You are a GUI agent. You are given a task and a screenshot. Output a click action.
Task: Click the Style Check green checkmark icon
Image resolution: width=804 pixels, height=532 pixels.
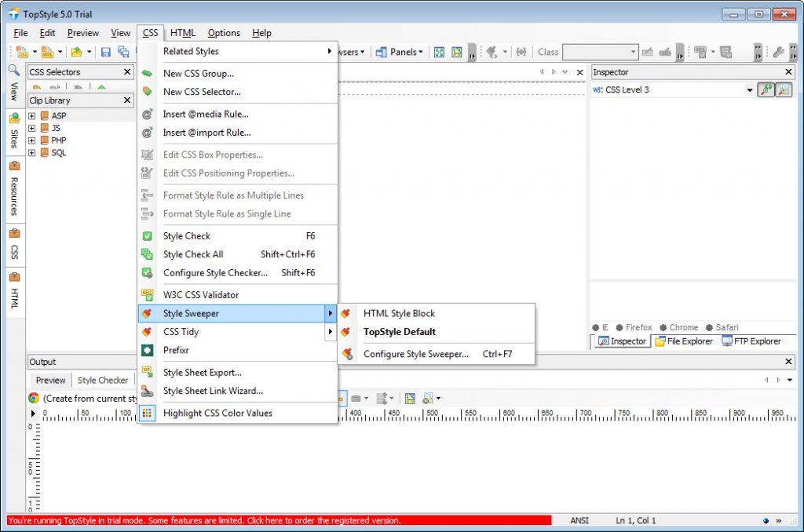point(147,235)
